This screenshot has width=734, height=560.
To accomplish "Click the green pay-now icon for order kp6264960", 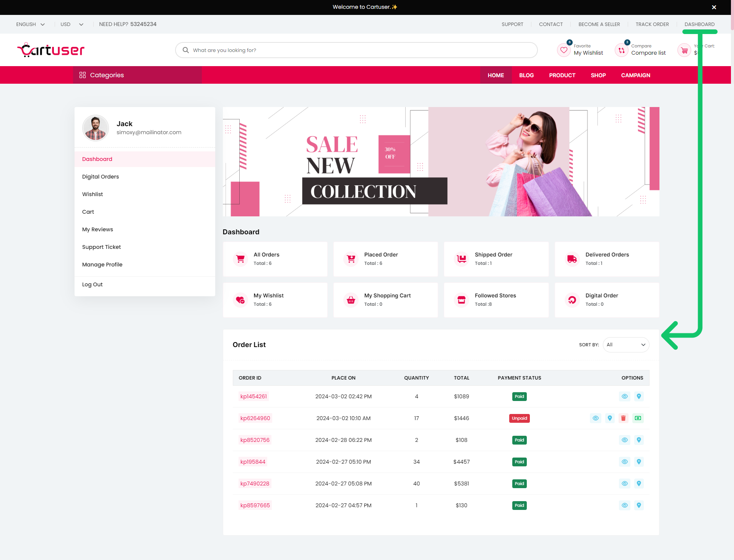I will point(638,418).
